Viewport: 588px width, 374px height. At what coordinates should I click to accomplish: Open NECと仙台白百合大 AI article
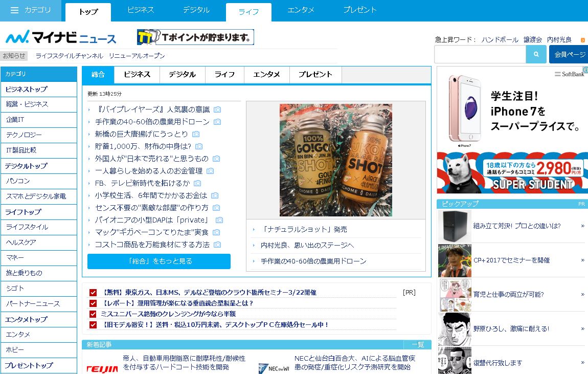click(355, 363)
